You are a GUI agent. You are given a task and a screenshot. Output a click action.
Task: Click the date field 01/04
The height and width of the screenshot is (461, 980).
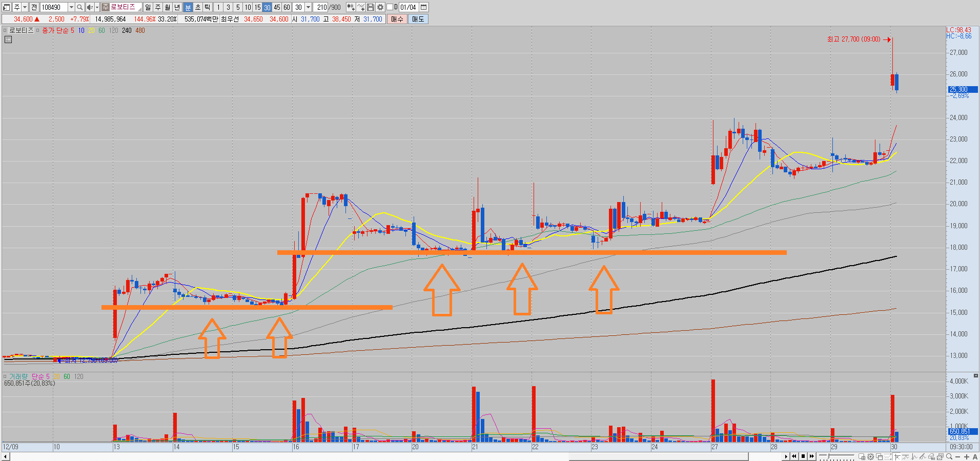point(408,7)
